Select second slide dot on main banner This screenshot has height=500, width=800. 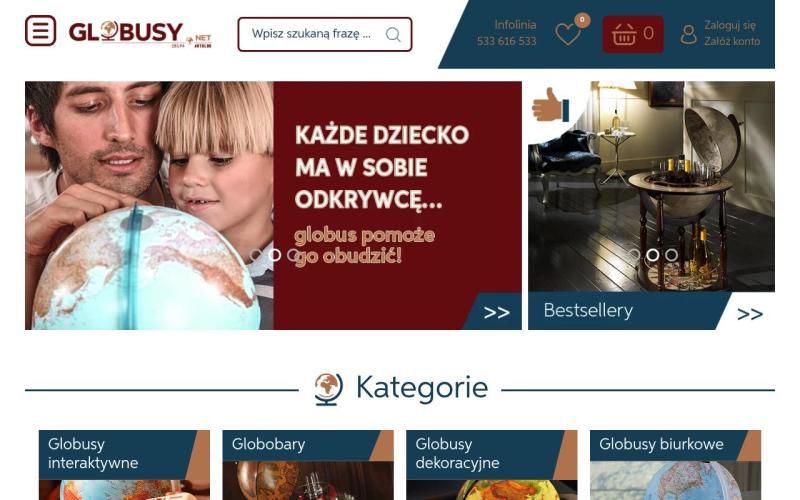tap(274, 255)
